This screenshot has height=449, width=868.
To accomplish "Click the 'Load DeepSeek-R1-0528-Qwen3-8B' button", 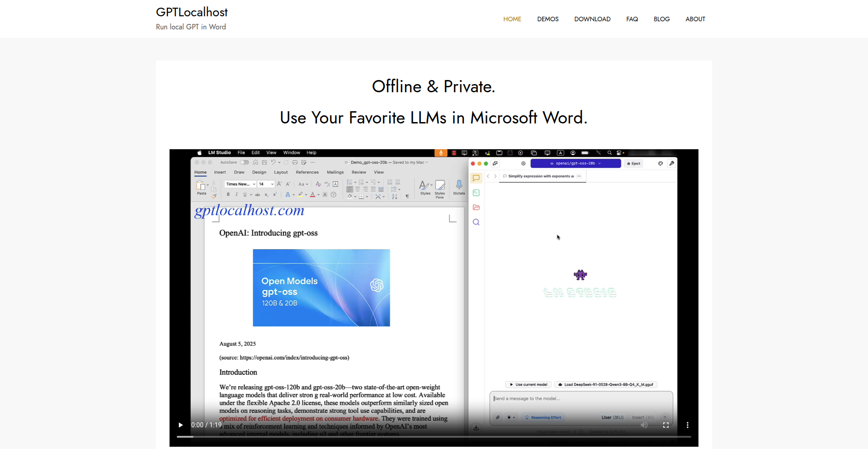I will (x=606, y=385).
